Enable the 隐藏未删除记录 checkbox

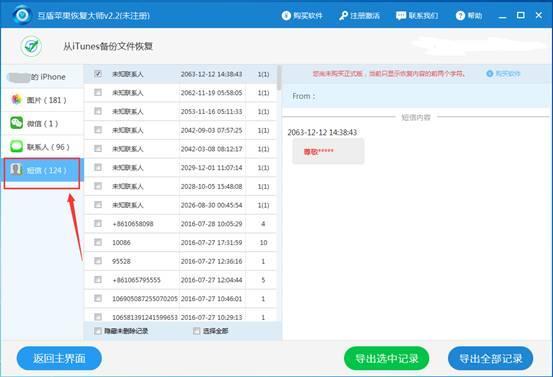[x=98, y=331]
